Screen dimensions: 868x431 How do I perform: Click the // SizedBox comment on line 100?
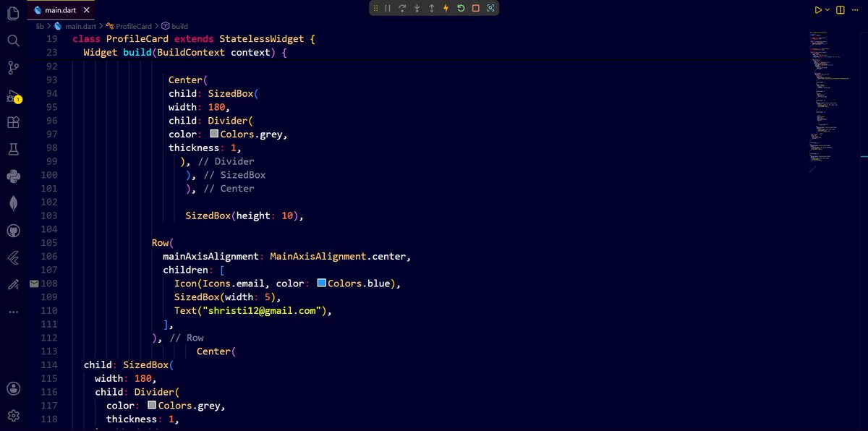pyautogui.click(x=234, y=175)
